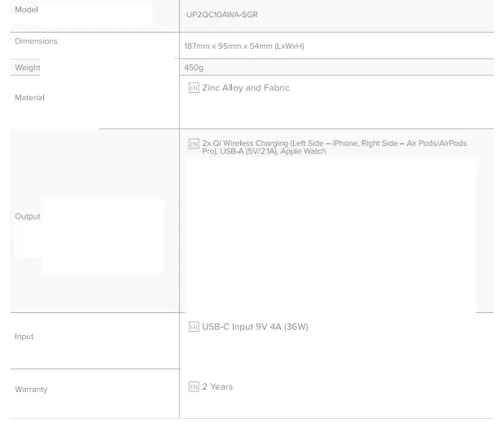Select the 187mm x 95mm x 54mm value
This screenshot has width=504, height=432.
[x=243, y=46]
